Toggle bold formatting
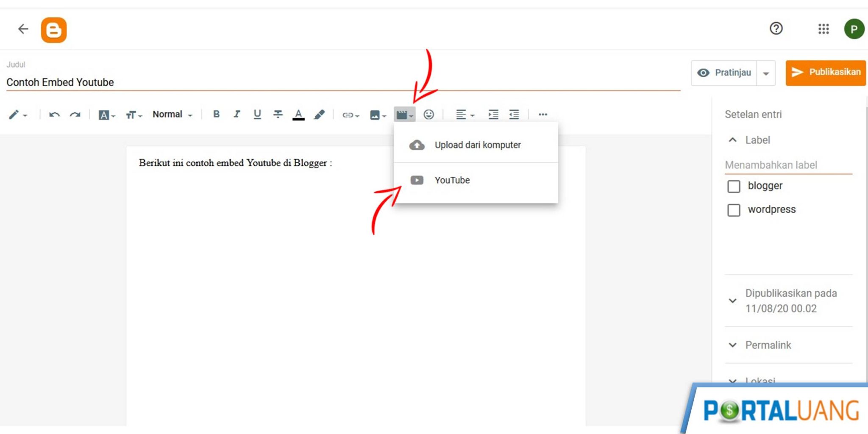This screenshot has height=434, width=868. pyautogui.click(x=216, y=114)
